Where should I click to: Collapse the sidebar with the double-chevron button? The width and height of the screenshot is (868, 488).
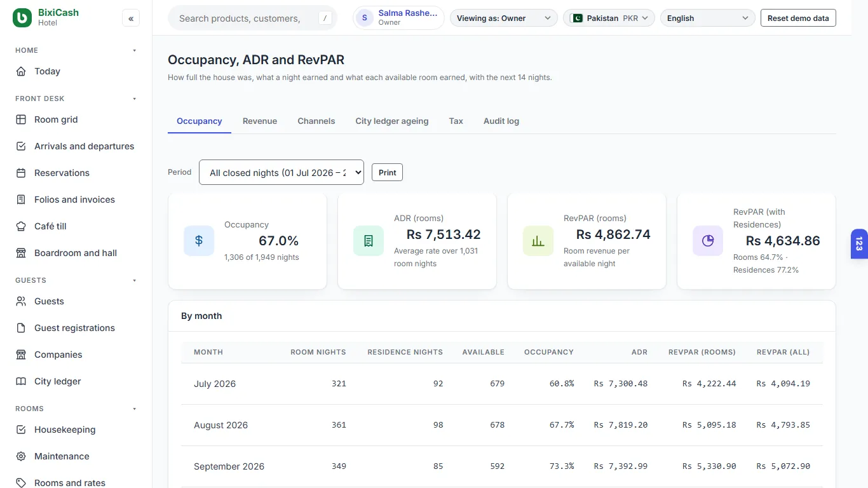click(x=131, y=18)
